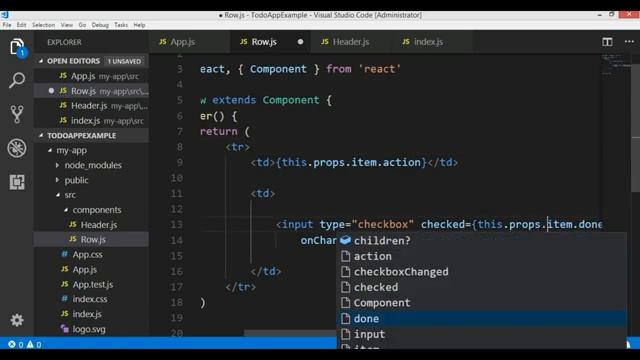Select Row.js in Open Editors list

click(x=91, y=91)
